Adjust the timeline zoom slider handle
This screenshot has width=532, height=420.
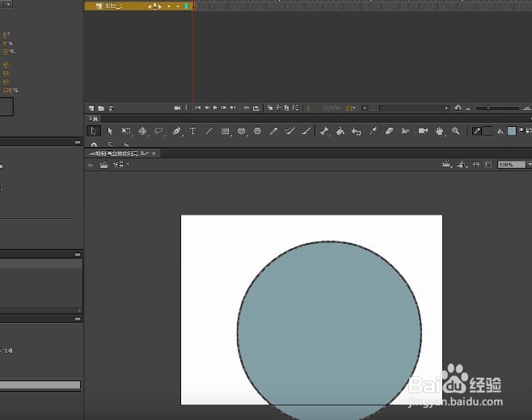click(488, 108)
